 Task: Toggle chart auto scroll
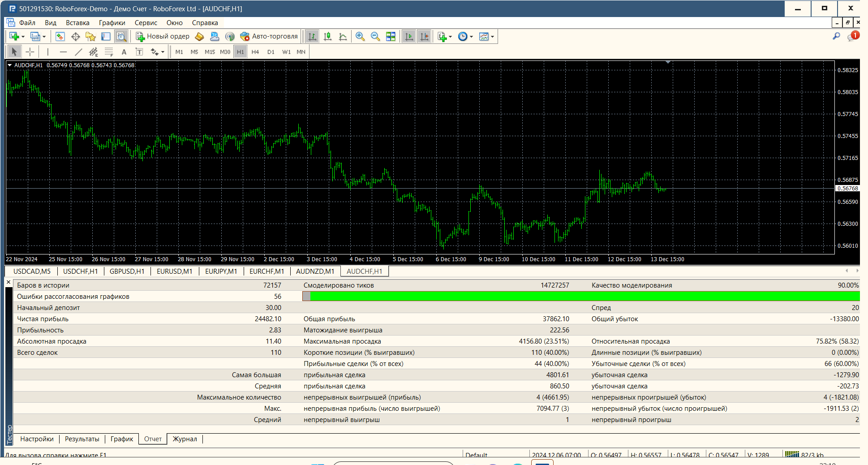click(x=409, y=36)
